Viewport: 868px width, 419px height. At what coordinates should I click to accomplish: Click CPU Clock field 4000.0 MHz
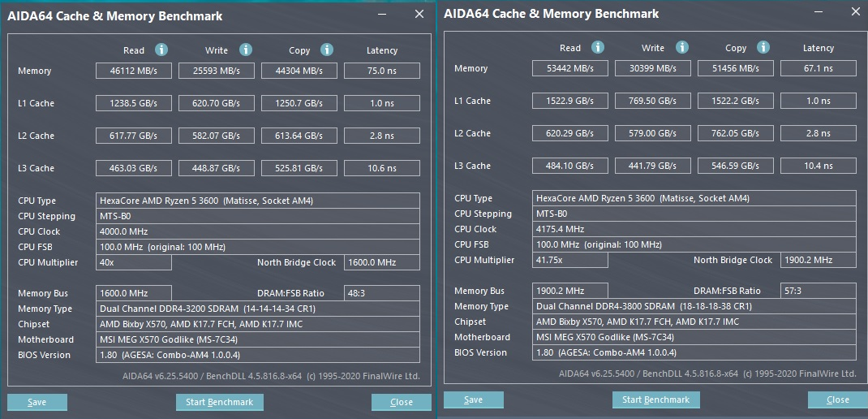pos(257,231)
